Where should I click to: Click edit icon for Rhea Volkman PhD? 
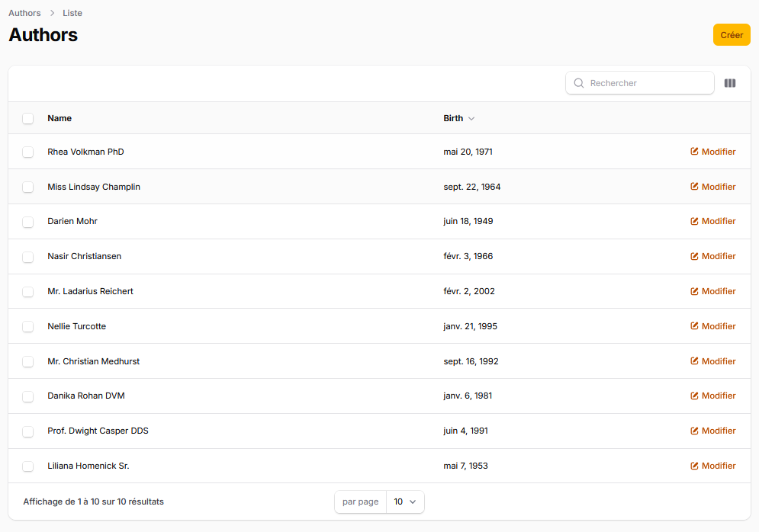point(694,152)
